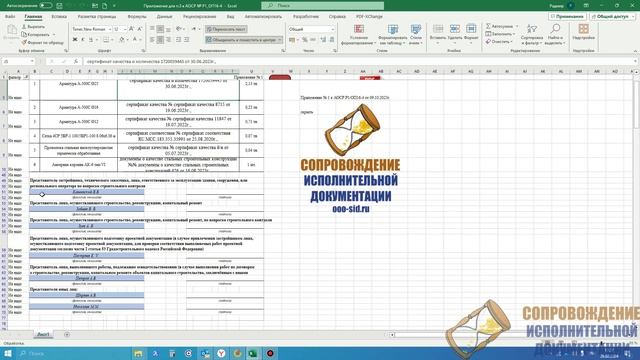
Task: Align text to top
Action: pos(152,29)
